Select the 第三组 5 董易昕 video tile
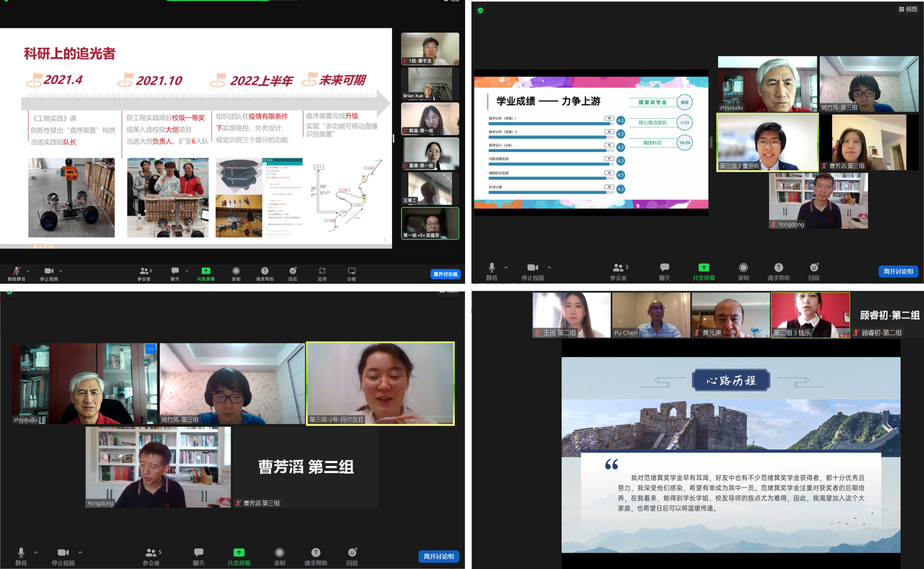This screenshot has height=569, width=924. pos(767,142)
